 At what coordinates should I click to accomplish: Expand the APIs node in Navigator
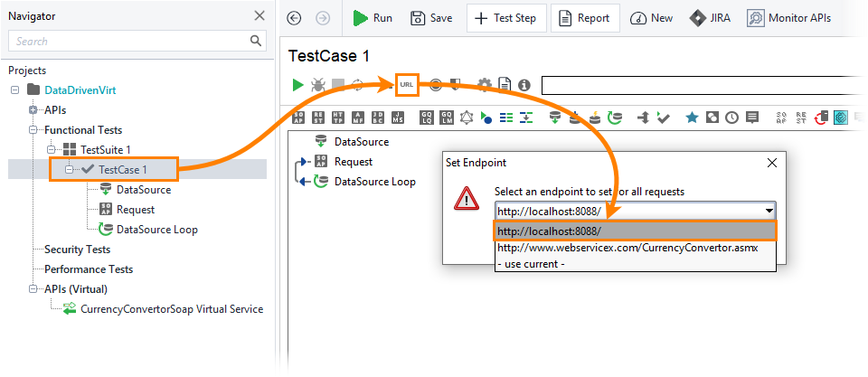(33, 109)
